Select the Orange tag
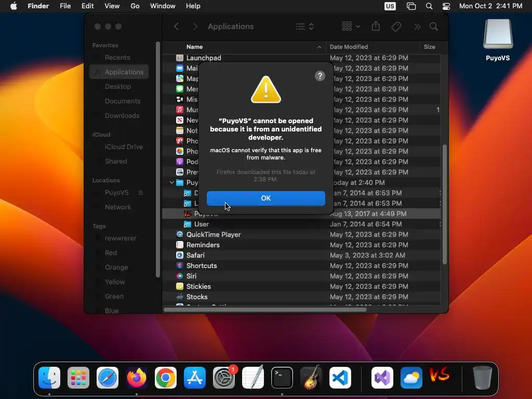Viewport: 532px width, 399px height. [116, 268]
